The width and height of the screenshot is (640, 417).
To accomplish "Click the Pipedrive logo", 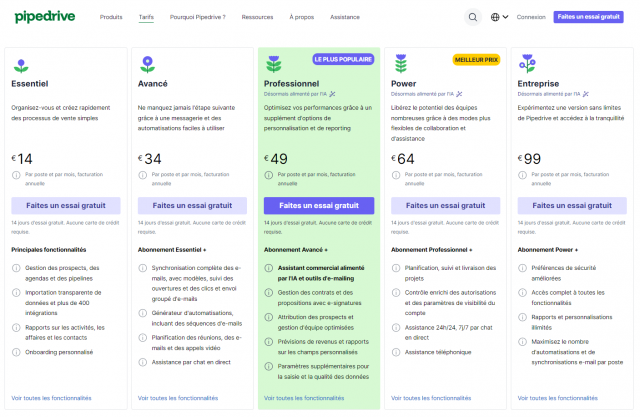I will click(45, 17).
